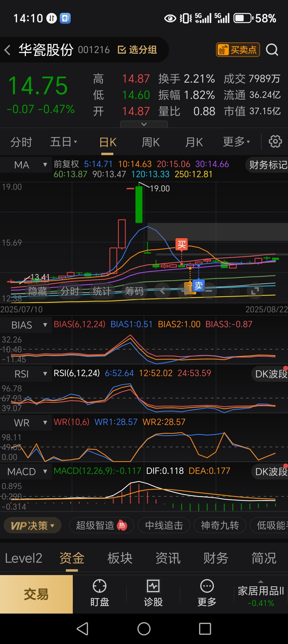The width and height of the screenshot is (288, 644).
Task: Open 资讯 news tab
Action: click(x=168, y=558)
